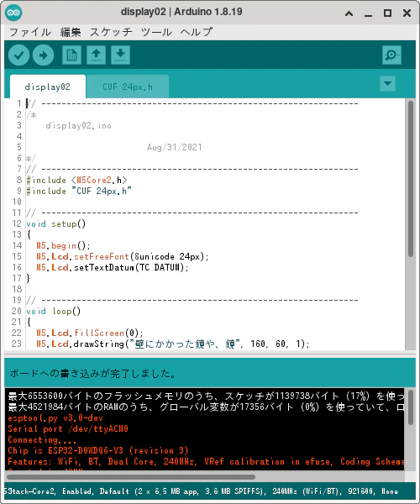This screenshot has height=504, width=420.
Task: Click the console horizontal scrollbar
Action: coord(131,476)
